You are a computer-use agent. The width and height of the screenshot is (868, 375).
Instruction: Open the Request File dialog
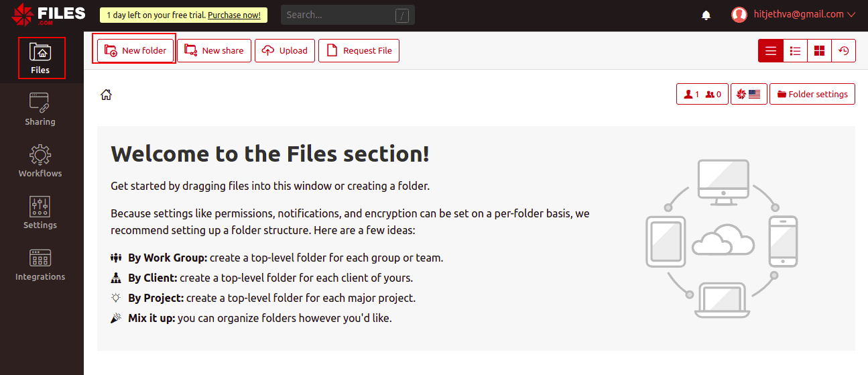[x=359, y=50]
